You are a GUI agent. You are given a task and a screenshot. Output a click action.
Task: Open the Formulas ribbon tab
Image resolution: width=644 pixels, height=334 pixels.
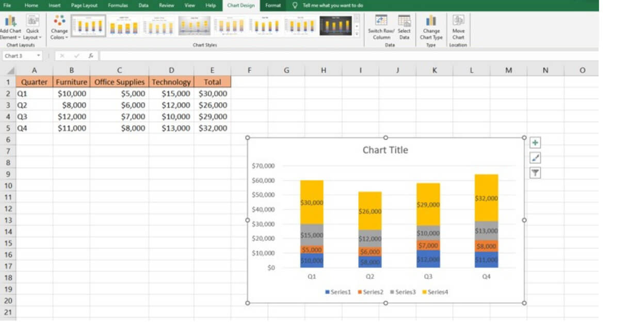(x=117, y=6)
